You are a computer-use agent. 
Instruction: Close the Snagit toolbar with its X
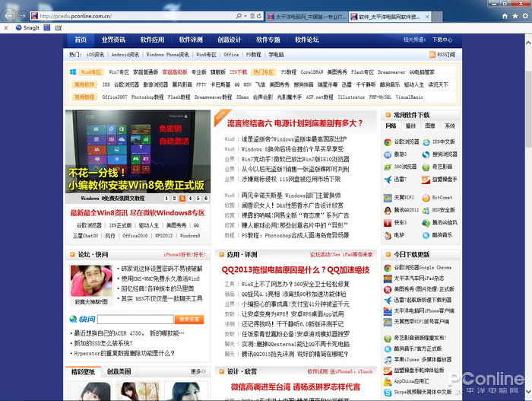point(6,28)
